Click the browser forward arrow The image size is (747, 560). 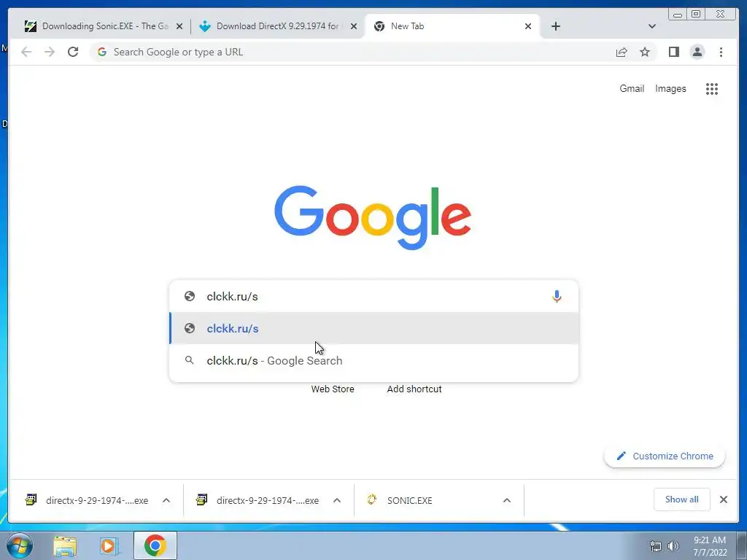coord(50,52)
